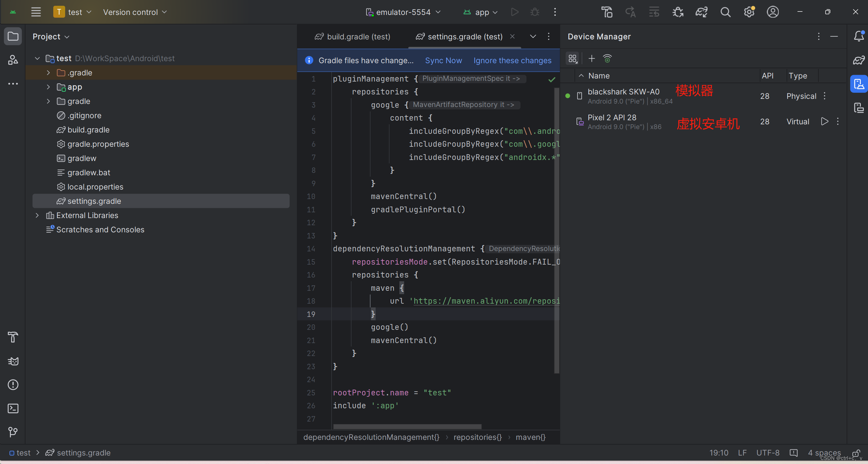The width and height of the screenshot is (868, 464).
Task: Expand the app module folder
Action: tap(48, 87)
